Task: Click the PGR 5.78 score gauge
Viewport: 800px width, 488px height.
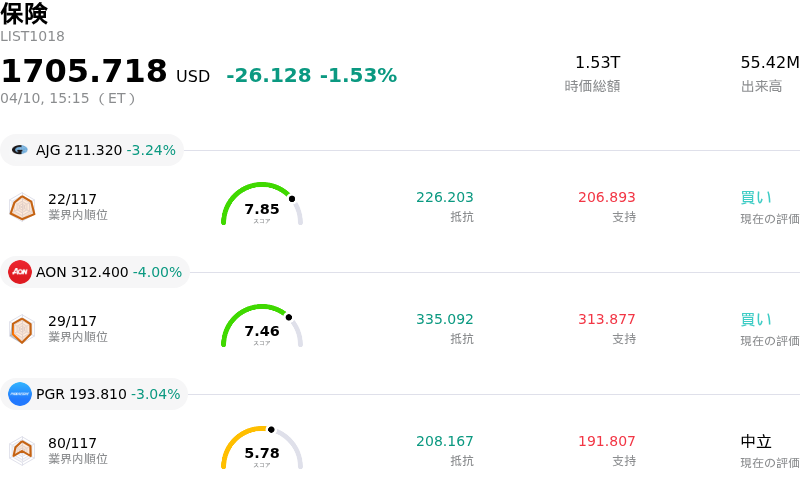Action: [262, 449]
